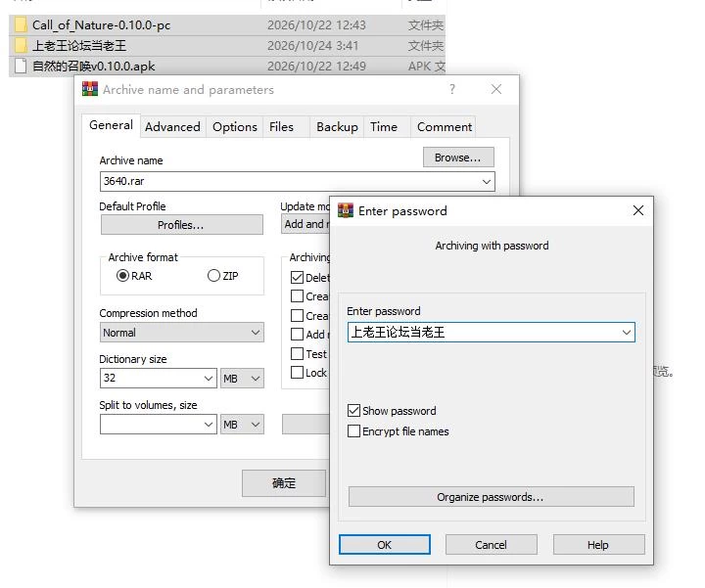
Task: Close the Archive name and parameters dialog
Action: click(496, 89)
